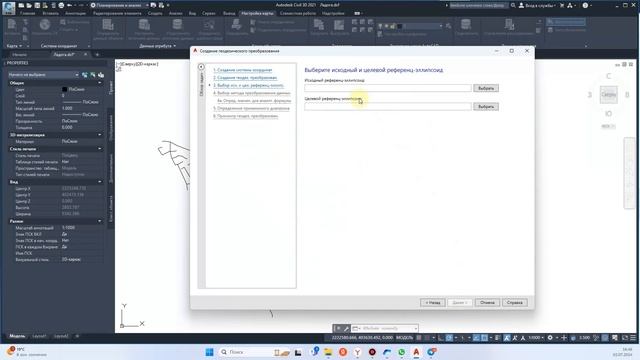Open step 1 Создание системы координат
Image resolution: width=640 pixels, height=360 pixels.
pos(243,70)
